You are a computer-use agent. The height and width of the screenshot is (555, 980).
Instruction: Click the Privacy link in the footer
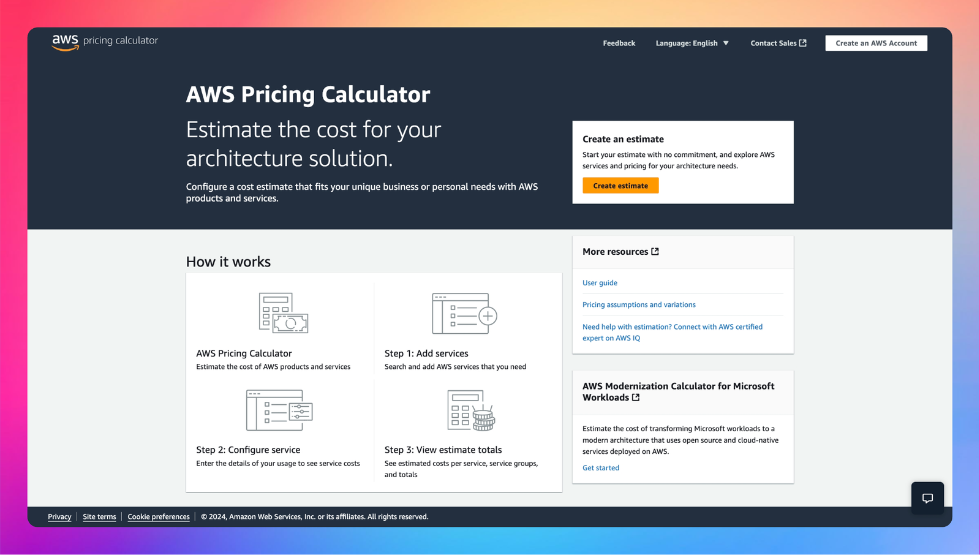click(x=59, y=516)
